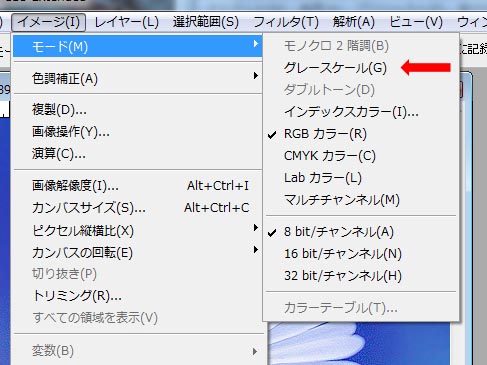Choose RGB カラー(R) checked mode
Screen dimensions: 487x365
(x=361, y=134)
